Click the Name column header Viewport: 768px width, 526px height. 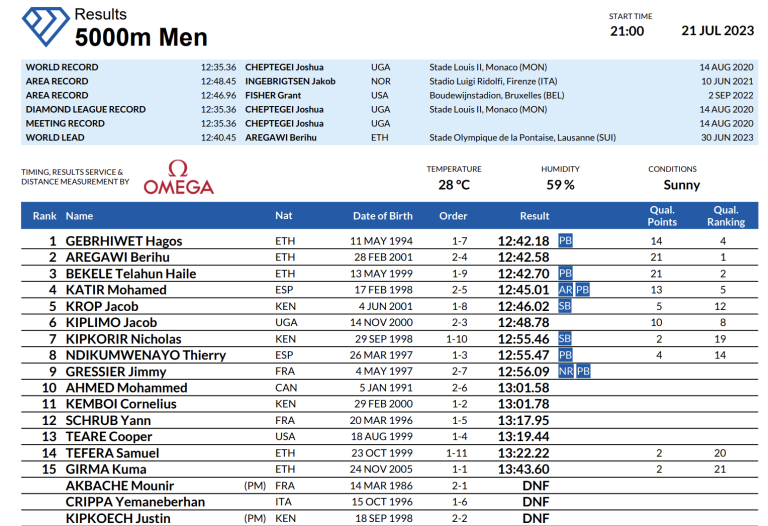[79, 216]
